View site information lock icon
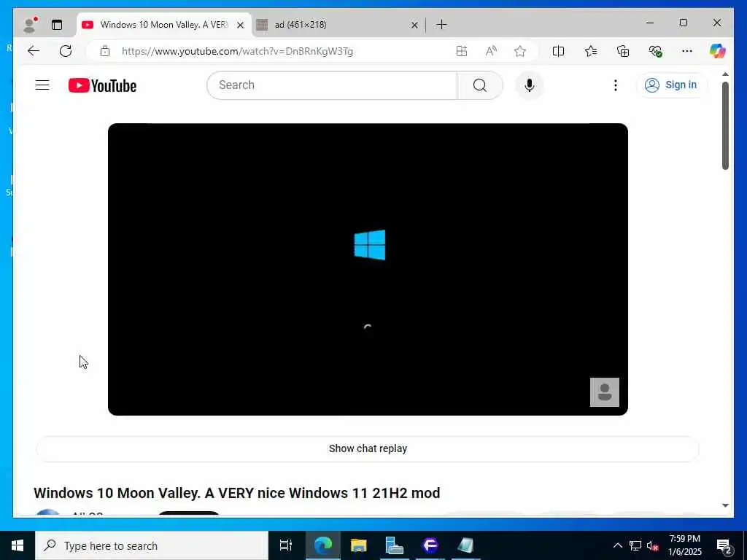Screen dimensions: 747x560 (105, 51)
